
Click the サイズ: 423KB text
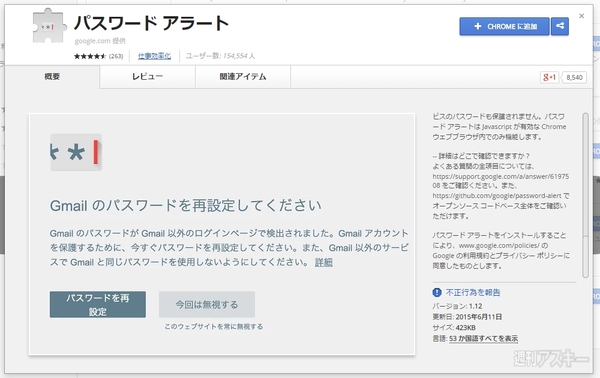[x=454, y=328]
